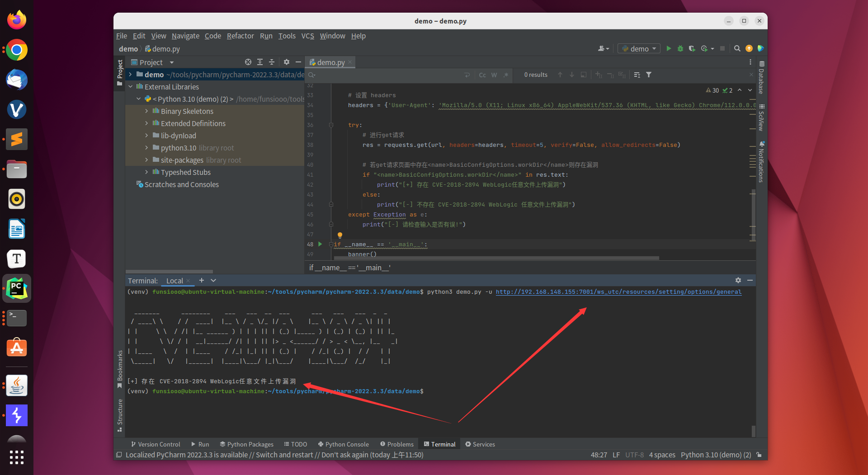The width and height of the screenshot is (868, 475).
Task: Open Sublime Text from the Ubuntu dock
Action: (17, 139)
